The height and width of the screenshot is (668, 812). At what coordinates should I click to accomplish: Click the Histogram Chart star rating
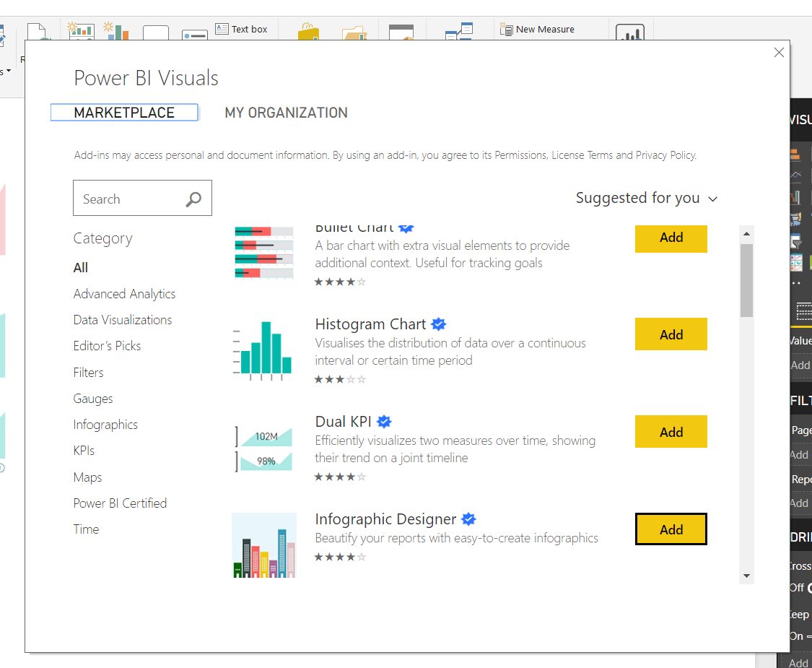click(340, 379)
